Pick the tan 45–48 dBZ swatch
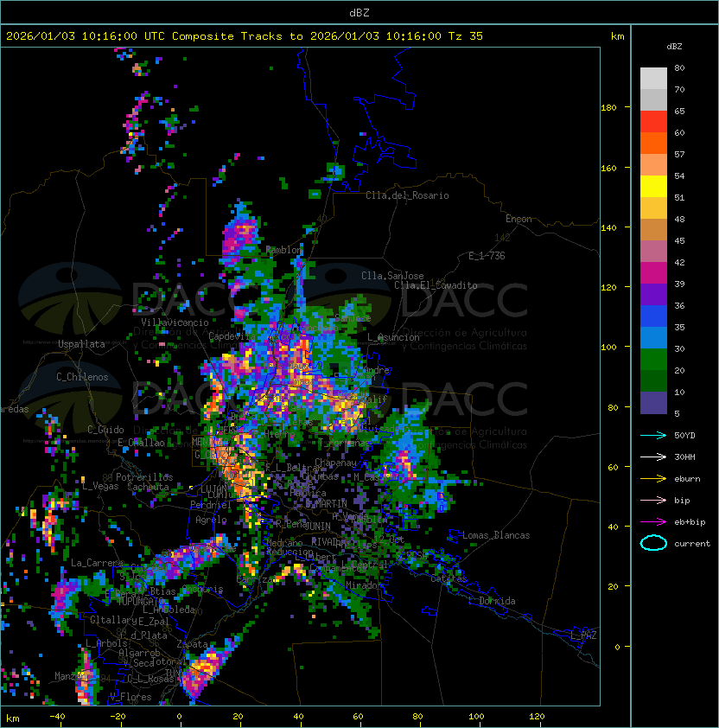Image resolution: width=719 pixels, height=728 pixels. 653,229
